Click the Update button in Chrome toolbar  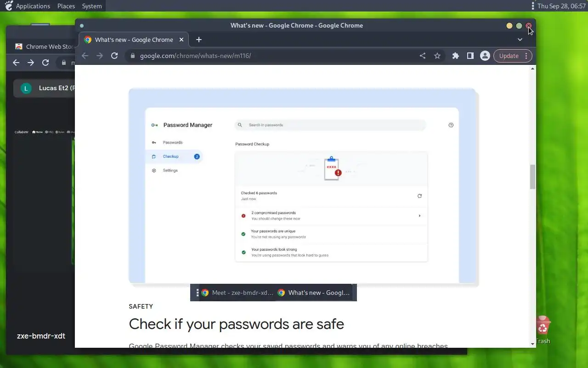pos(509,56)
